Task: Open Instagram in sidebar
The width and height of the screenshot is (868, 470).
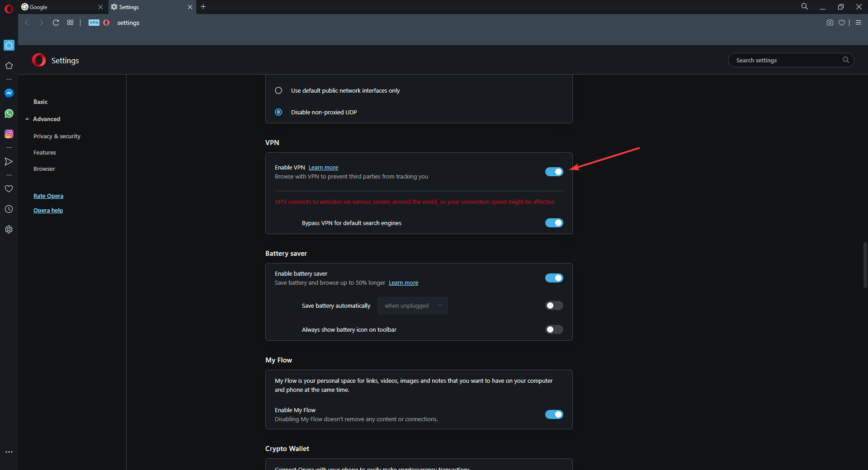Action: tap(9, 134)
